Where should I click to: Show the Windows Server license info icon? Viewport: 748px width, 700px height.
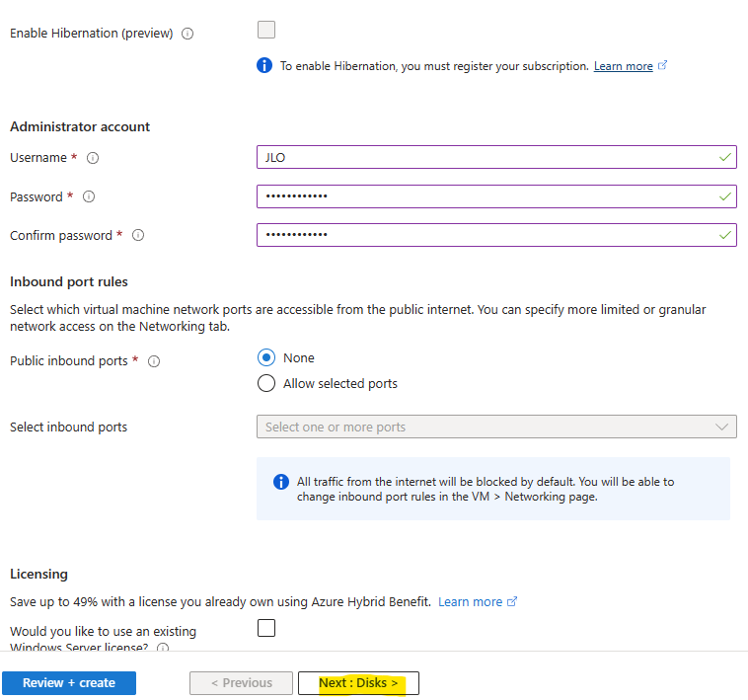[163, 648]
